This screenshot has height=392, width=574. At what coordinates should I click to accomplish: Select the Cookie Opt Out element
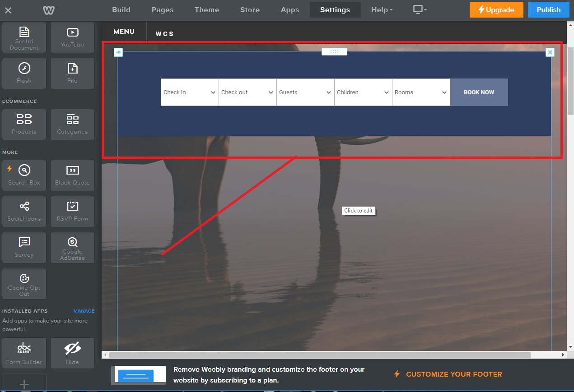point(24,283)
